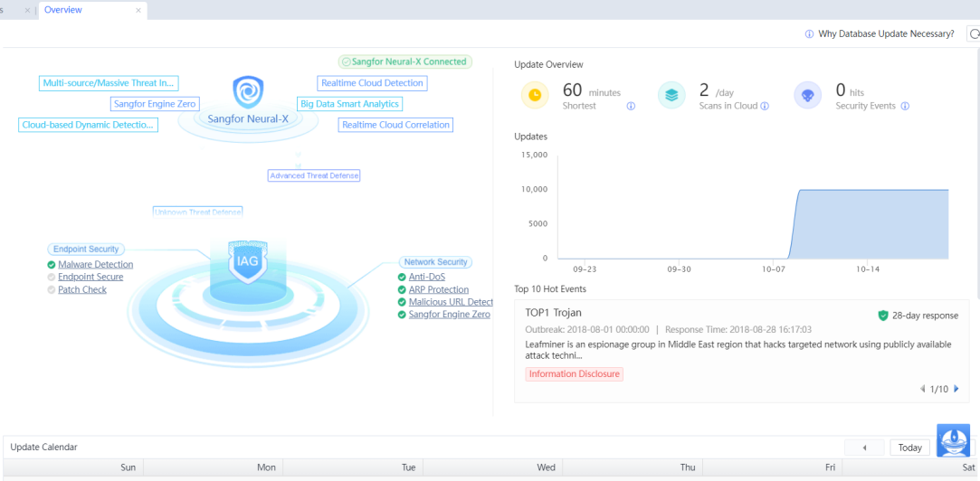Image resolution: width=980 pixels, height=481 pixels.
Task: Click the Today button in calendar
Action: point(909,448)
